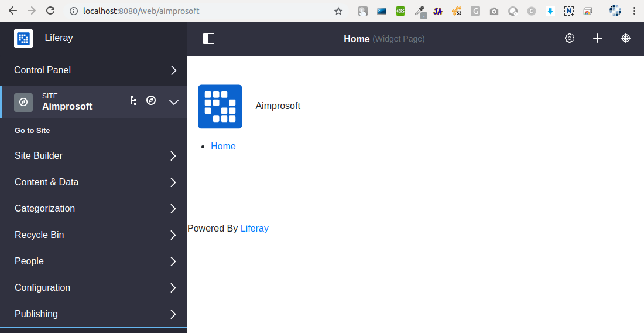Click the hand pointer extension icon
This screenshot has height=333, width=644.
tap(362, 11)
